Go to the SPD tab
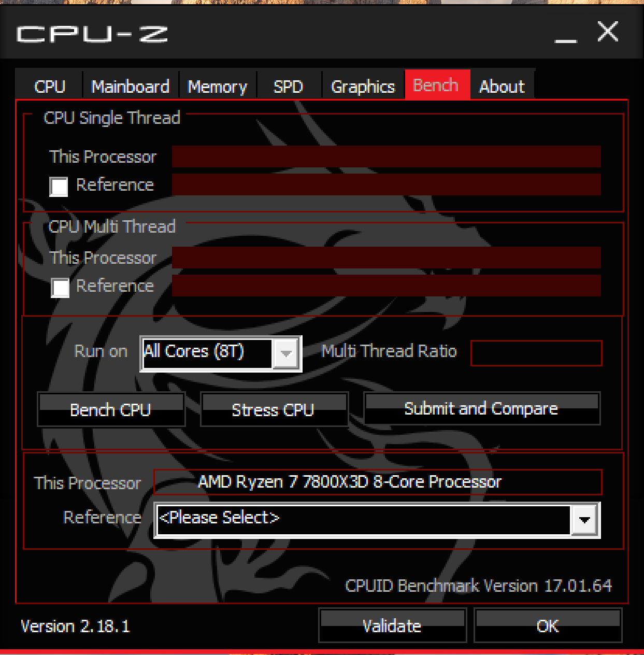 click(x=289, y=86)
